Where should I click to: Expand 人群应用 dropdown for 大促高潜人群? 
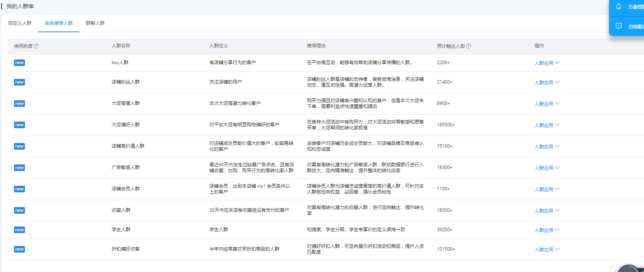click(x=547, y=104)
